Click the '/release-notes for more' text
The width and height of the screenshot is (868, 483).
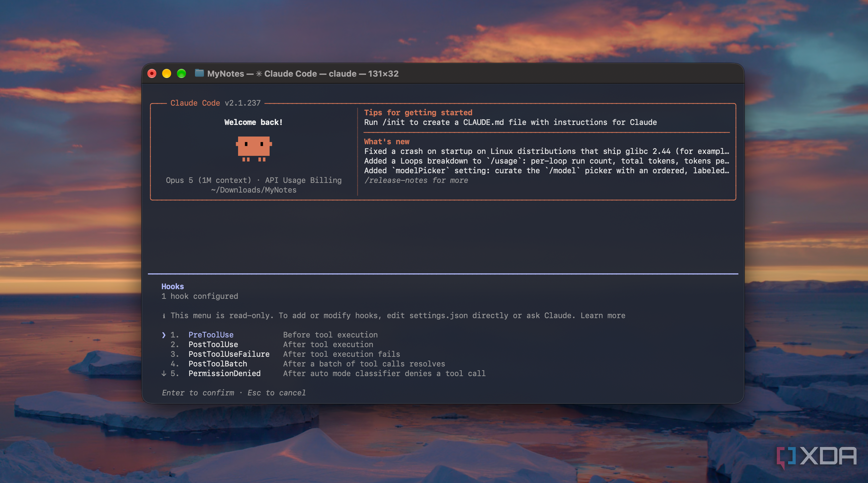[416, 180]
